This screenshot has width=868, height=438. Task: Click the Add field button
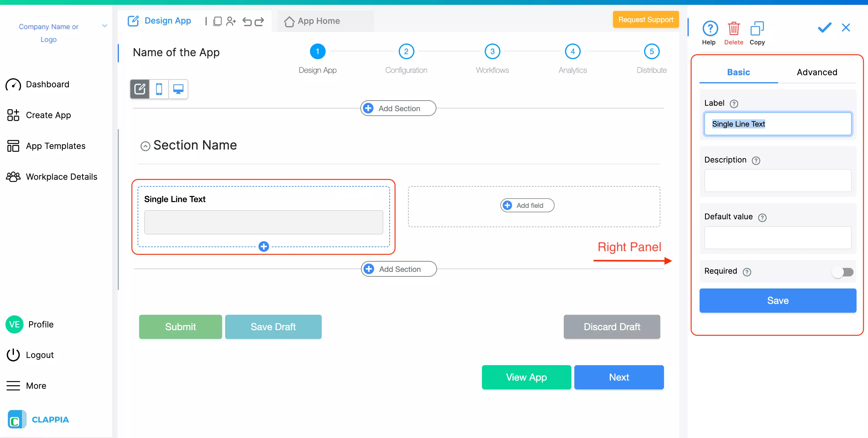click(x=527, y=205)
